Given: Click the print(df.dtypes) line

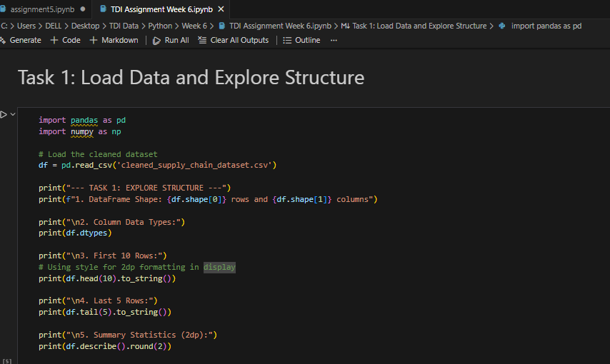Looking at the screenshot, I should click(75, 233).
